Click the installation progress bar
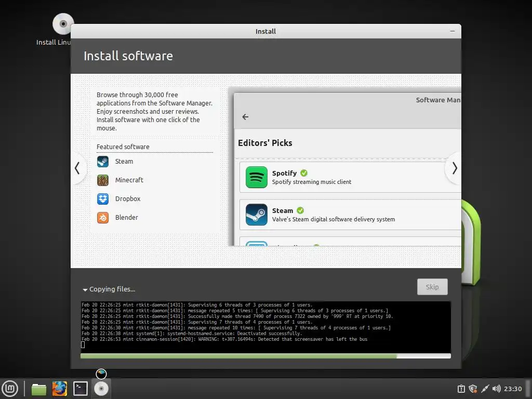This screenshot has height=399, width=532. (265, 356)
